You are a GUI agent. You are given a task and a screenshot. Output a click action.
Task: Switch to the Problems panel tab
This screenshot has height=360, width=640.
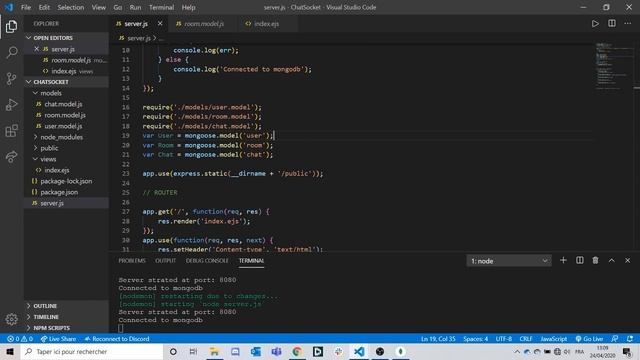[132, 260]
